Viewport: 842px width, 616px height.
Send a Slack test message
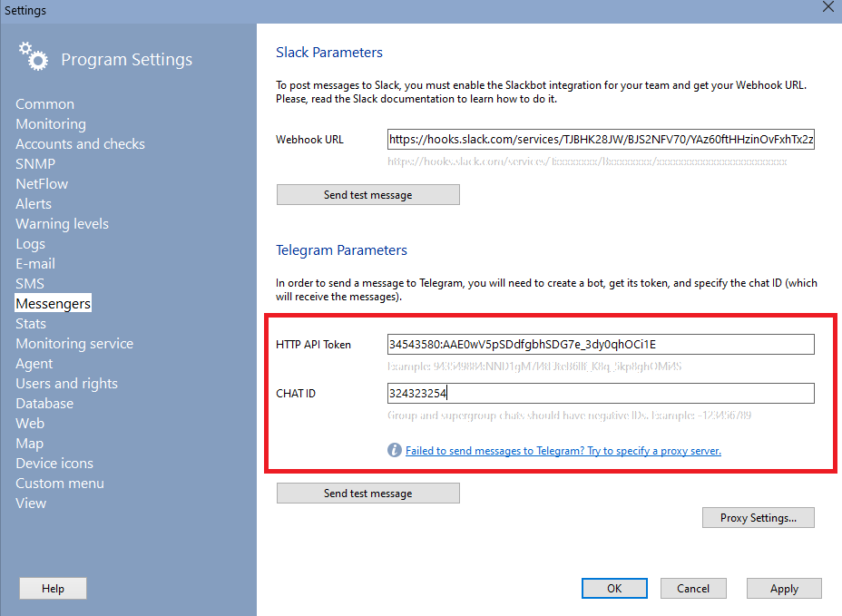click(x=367, y=194)
